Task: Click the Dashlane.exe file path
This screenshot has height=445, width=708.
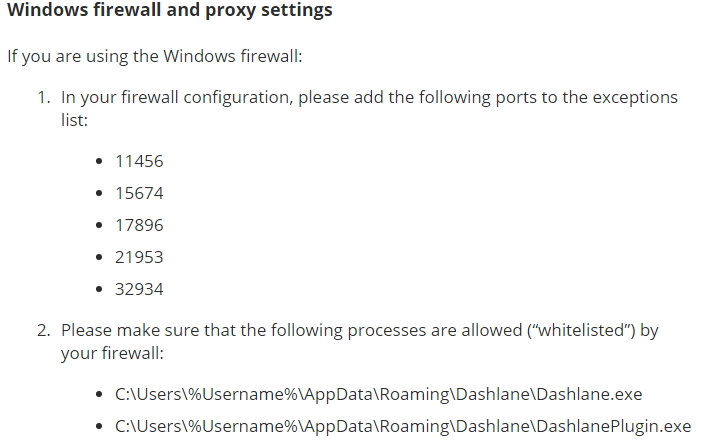Action: point(378,394)
